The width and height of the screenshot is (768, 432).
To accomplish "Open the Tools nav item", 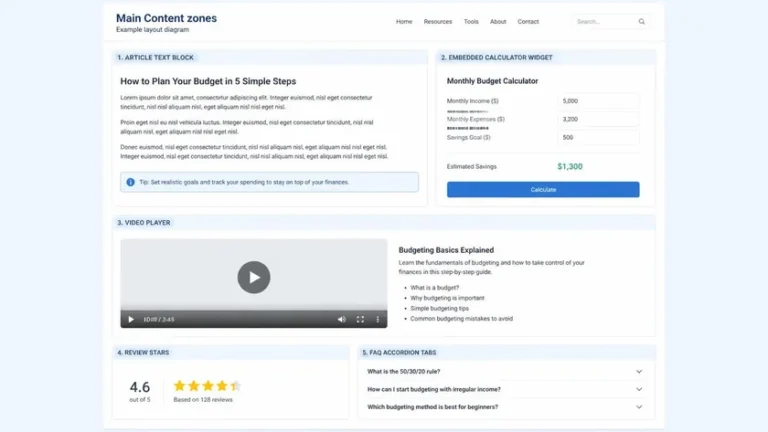I will 471,22.
